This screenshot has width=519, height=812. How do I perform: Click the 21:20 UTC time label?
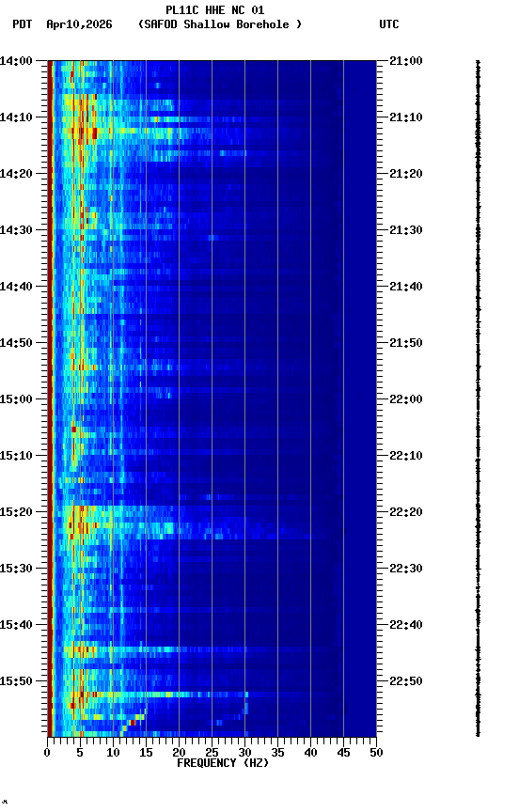click(x=406, y=174)
